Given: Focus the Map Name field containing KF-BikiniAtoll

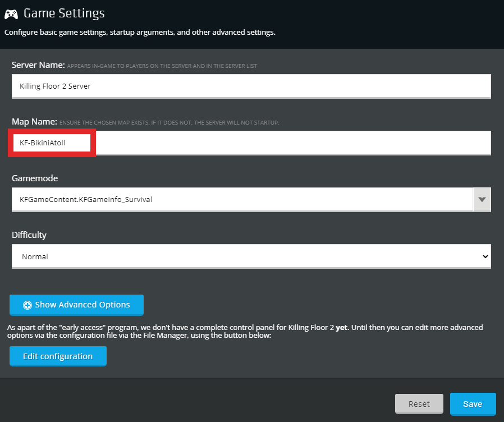Looking at the screenshot, I should click(251, 143).
